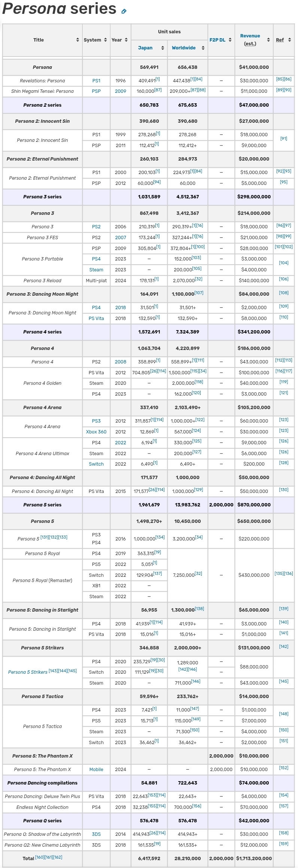
Task: Sort by Ref column arrows
Action: [289, 40]
